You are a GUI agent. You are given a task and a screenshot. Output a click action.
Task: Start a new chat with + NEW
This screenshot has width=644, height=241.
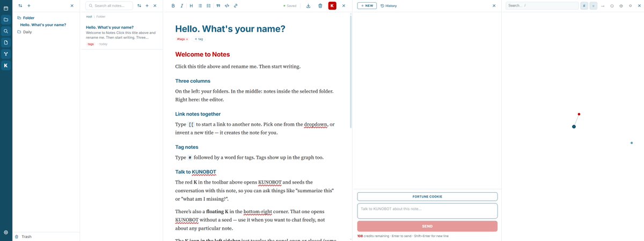pos(367,5)
